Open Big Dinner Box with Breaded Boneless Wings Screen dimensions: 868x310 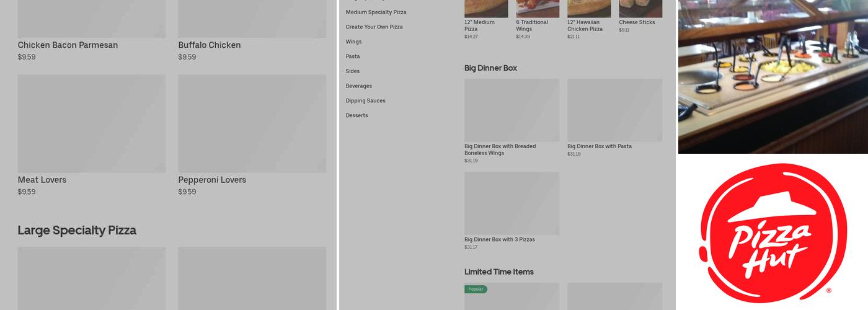(500, 149)
